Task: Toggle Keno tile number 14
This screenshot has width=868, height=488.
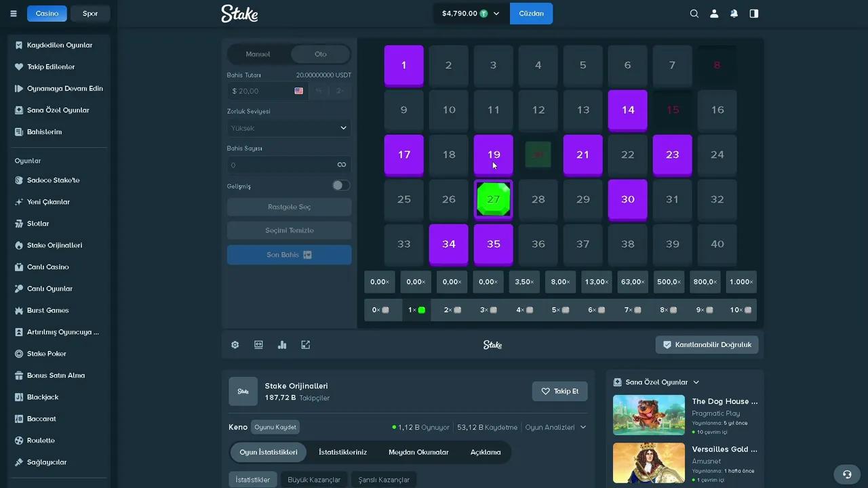Action: pos(628,110)
